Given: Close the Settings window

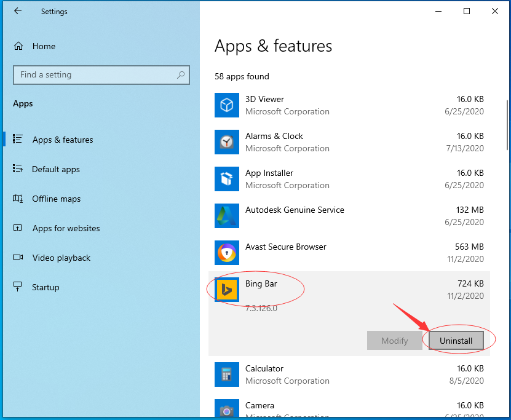Looking at the screenshot, I should click(x=495, y=12).
